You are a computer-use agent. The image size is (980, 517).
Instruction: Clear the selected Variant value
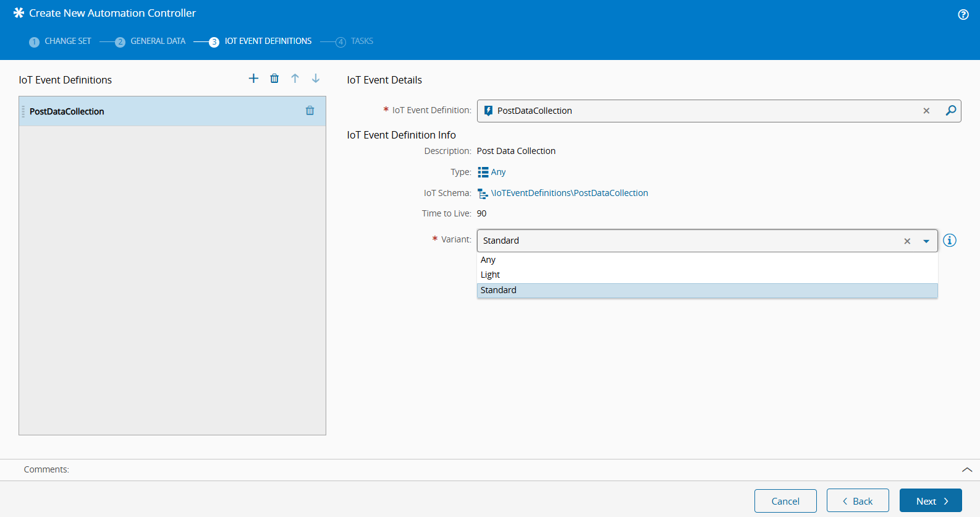907,241
